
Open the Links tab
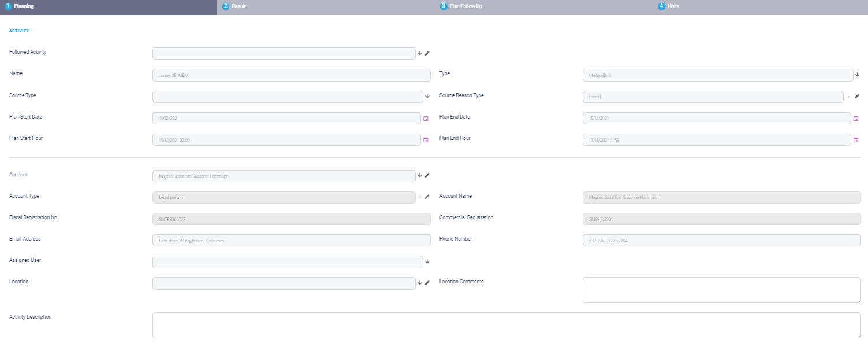click(672, 6)
